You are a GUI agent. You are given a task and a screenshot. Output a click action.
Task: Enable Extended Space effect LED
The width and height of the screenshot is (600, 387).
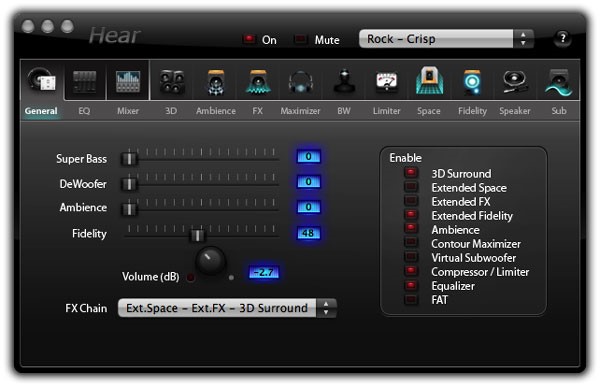tap(411, 187)
